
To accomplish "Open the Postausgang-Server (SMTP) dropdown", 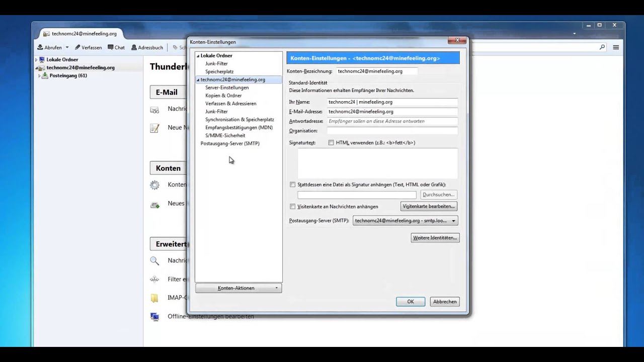I will pos(405,221).
